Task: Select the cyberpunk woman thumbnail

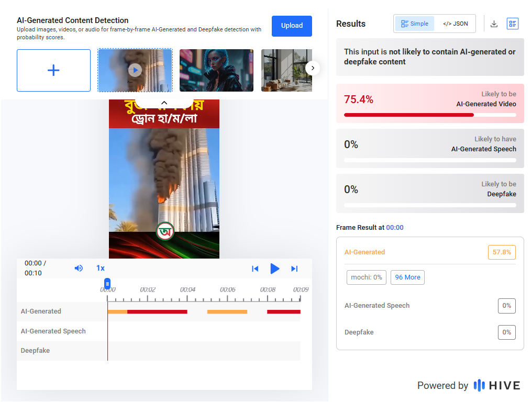Action: click(216, 71)
